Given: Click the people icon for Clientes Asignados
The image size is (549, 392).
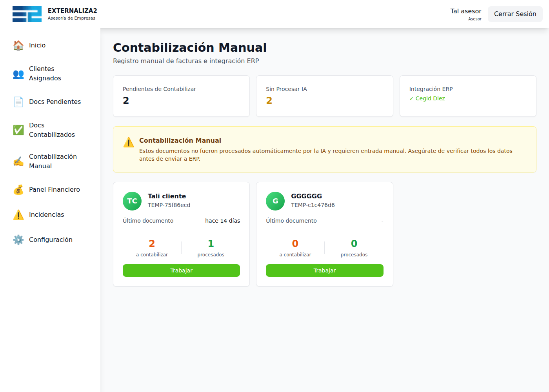Looking at the screenshot, I should (18, 74).
